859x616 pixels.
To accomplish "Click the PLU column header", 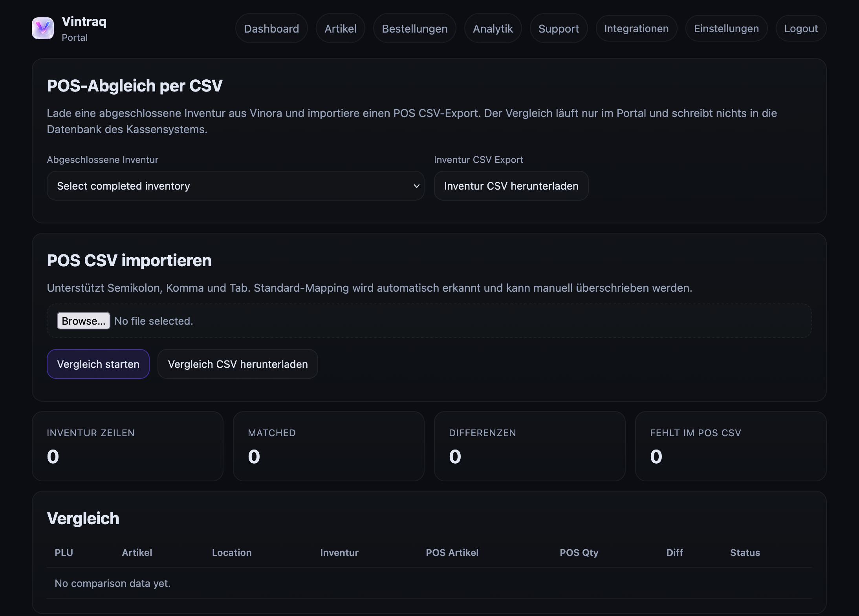I will coord(64,552).
